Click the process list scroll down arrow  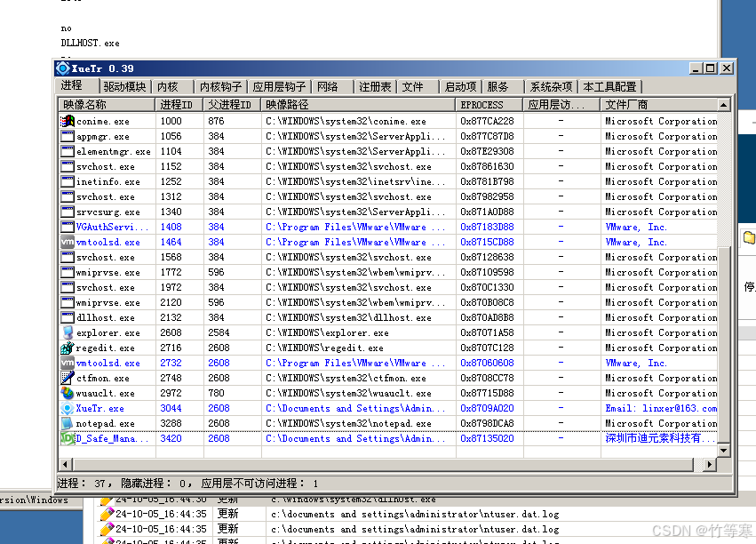(x=724, y=451)
